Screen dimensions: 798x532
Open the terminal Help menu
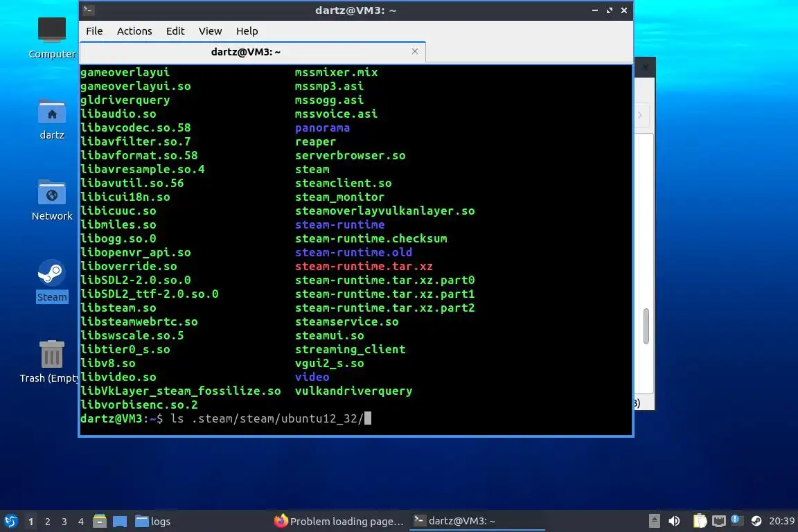pos(247,31)
